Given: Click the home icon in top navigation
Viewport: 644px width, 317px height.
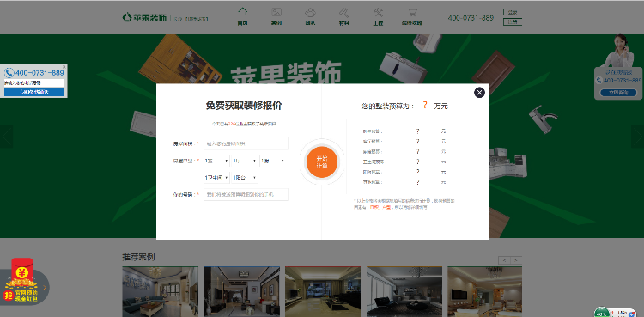Looking at the screenshot, I should pos(243,12).
